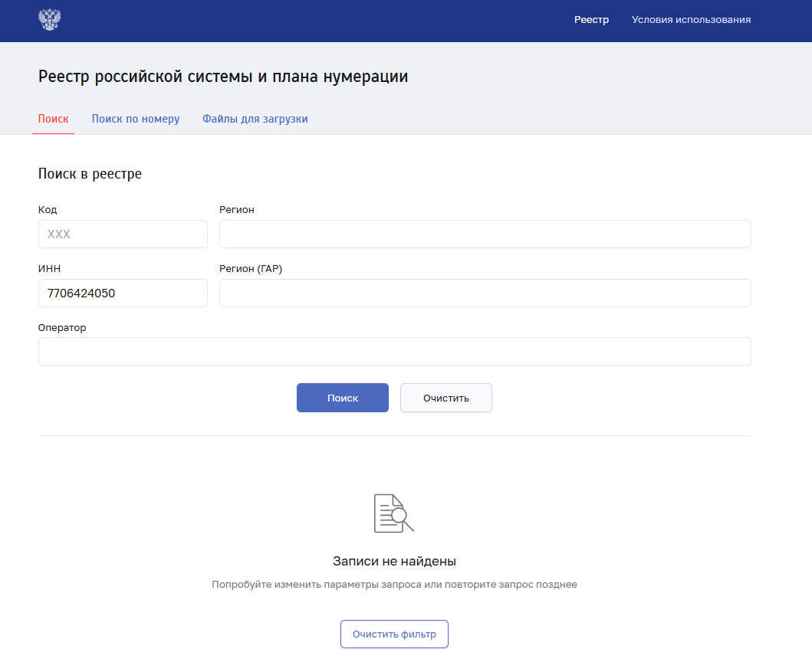The width and height of the screenshot is (812, 659).
Task: Open the Файлы для загрузки tab
Action: (x=255, y=119)
